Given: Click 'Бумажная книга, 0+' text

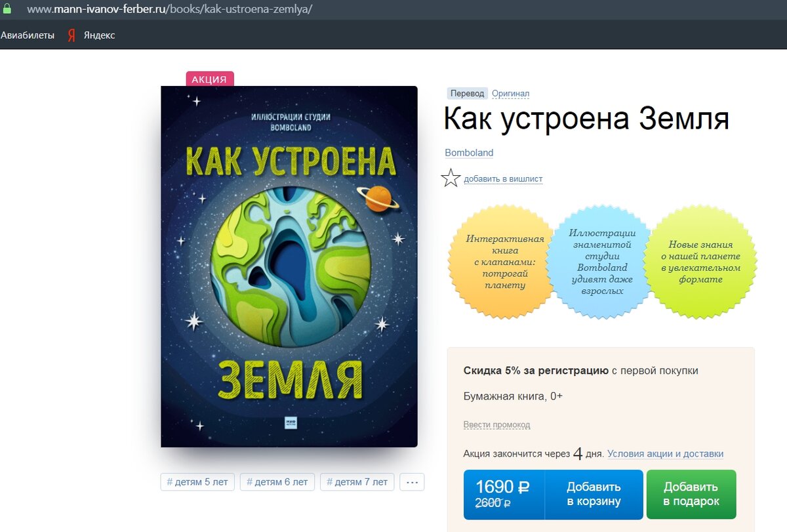Looking at the screenshot, I should point(513,396).
